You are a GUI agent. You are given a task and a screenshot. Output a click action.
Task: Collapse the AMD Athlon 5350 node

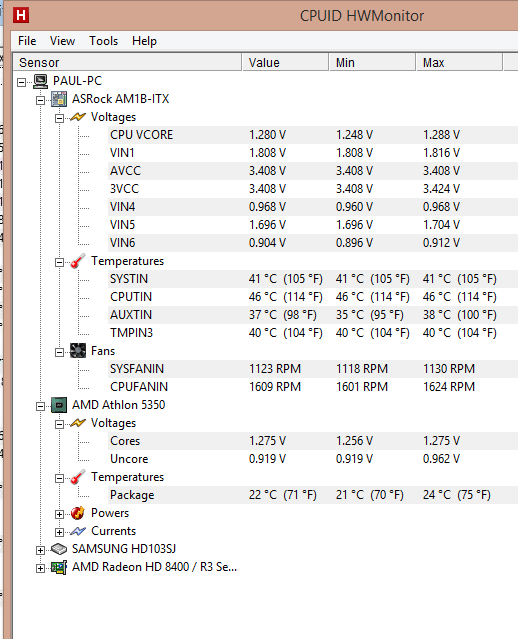(40, 406)
